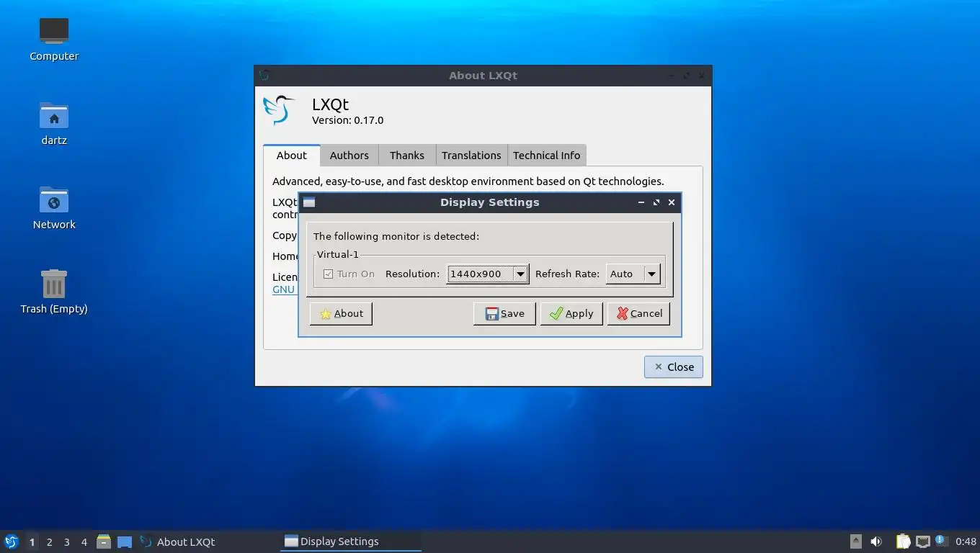The width and height of the screenshot is (980, 553).
Task: Switch to virtual desktop 4
Action: pos(84,541)
